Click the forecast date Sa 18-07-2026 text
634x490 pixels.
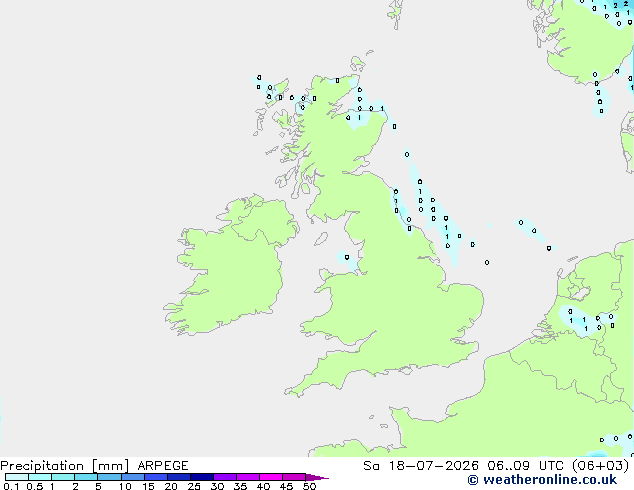coord(421,466)
